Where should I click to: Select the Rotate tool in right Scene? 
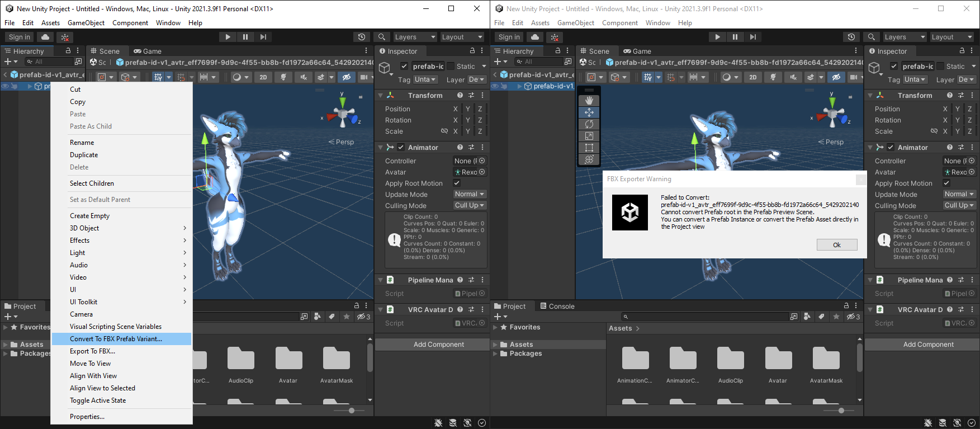tap(589, 124)
